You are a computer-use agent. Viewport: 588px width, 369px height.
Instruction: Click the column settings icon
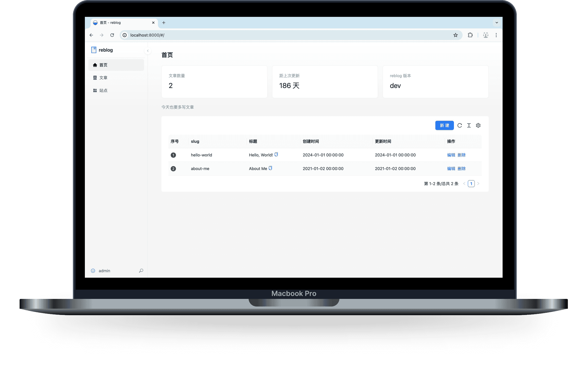[x=478, y=126]
